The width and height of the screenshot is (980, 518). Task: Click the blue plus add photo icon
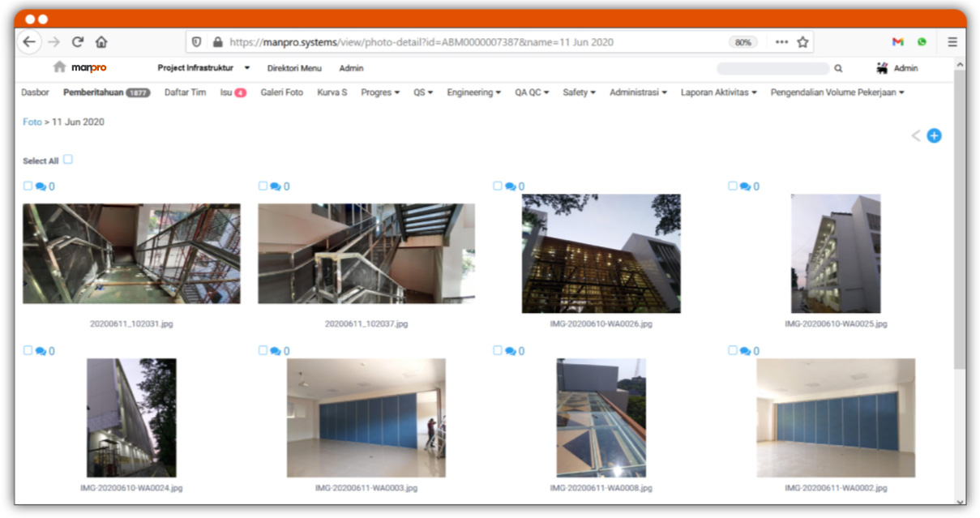tap(934, 136)
